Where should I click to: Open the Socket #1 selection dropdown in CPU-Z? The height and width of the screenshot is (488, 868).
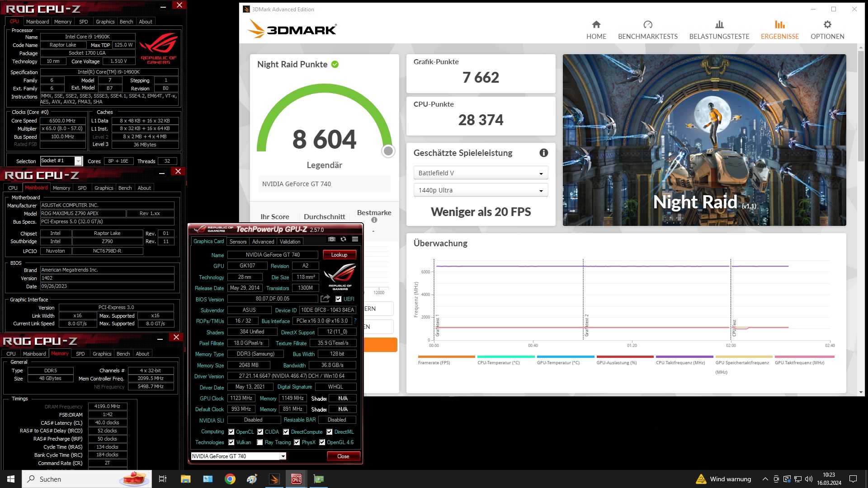pyautogui.click(x=61, y=161)
